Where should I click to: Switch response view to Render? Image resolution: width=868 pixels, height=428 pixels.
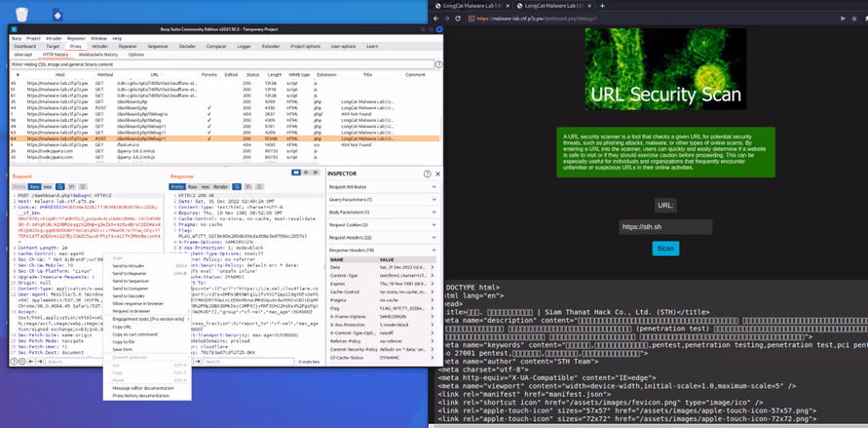coord(221,186)
